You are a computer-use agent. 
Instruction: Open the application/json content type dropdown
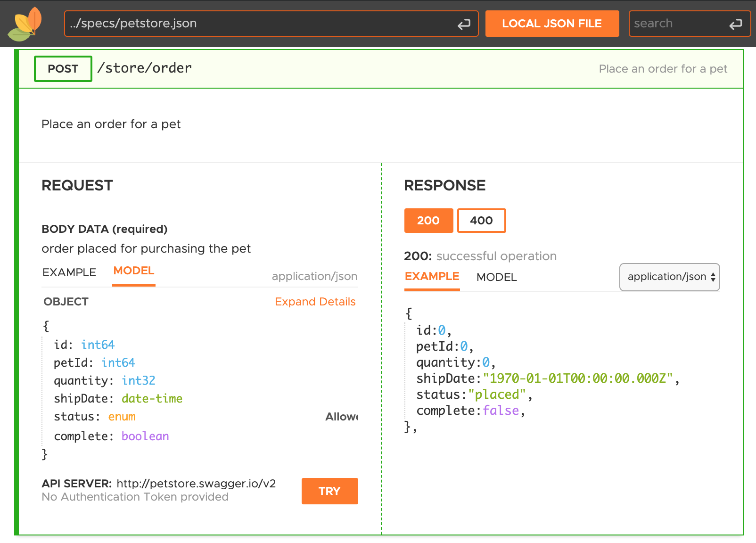point(669,277)
